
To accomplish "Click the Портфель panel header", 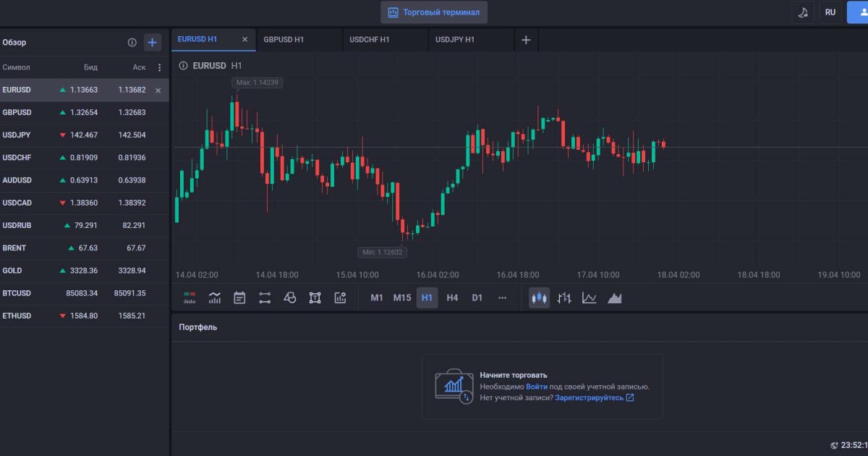I will click(x=198, y=327).
